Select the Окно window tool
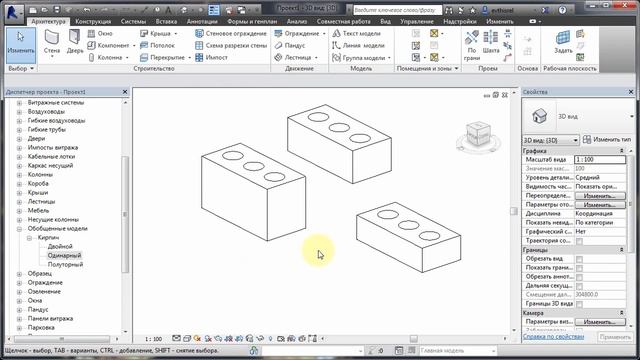The height and width of the screenshot is (360, 640). [100, 33]
